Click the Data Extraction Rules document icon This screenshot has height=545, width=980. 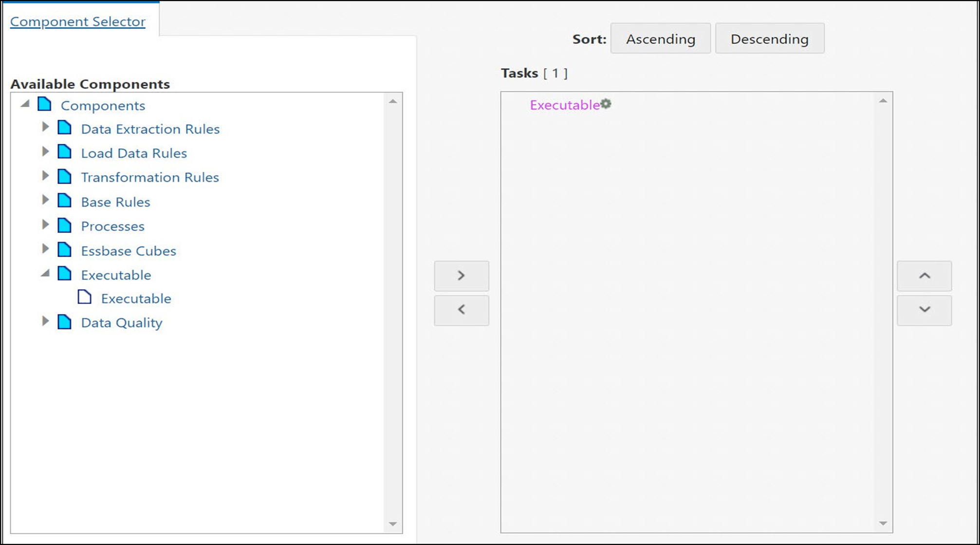(x=65, y=128)
